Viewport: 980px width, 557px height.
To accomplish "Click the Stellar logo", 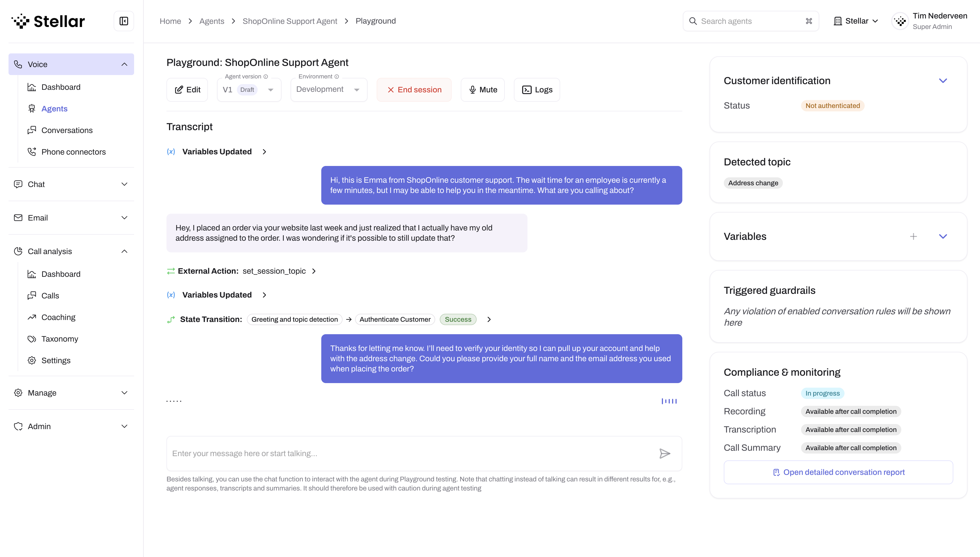I will tap(48, 21).
